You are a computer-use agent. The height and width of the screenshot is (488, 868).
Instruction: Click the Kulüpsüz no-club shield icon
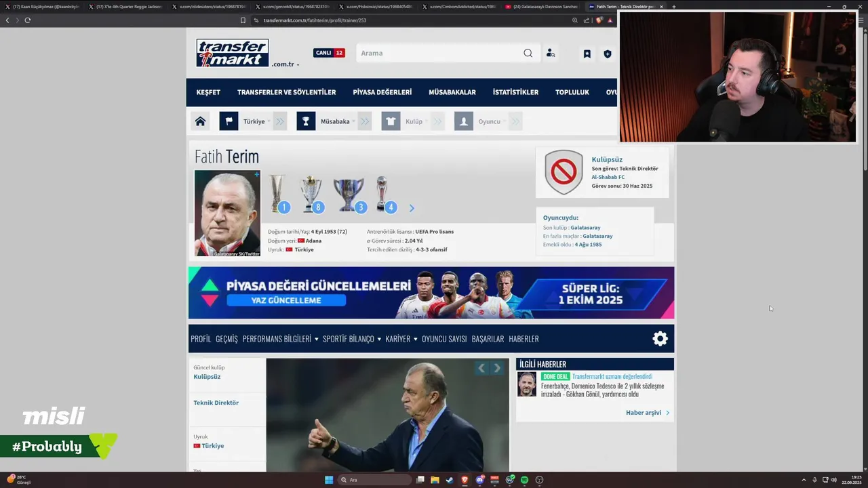[x=564, y=172]
